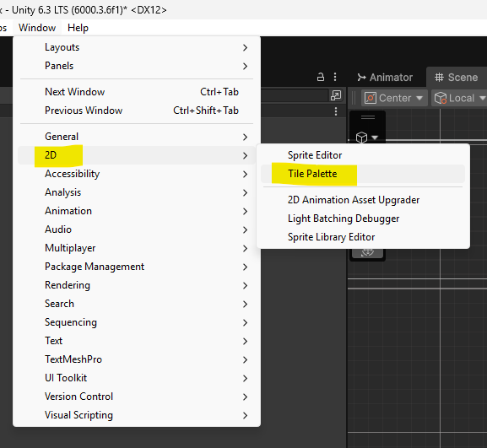The height and width of the screenshot is (448, 487).
Task: Click the Scene overlay handle bars
Action: (368, 117)
